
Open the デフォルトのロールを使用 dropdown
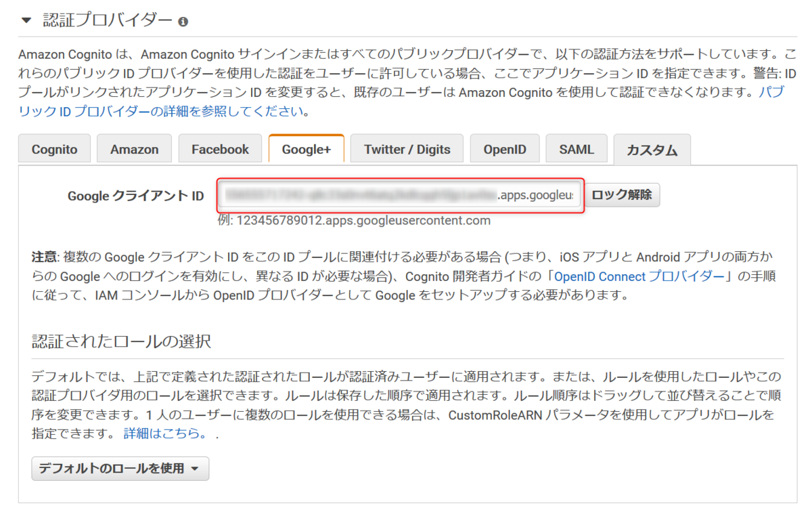tap(120, 469)
